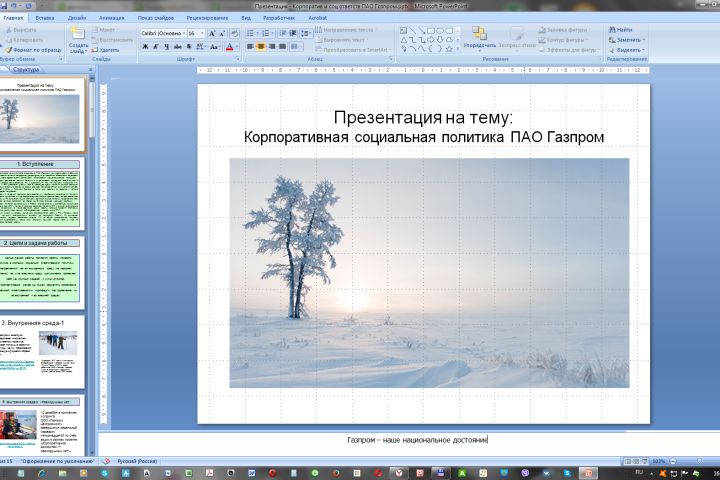The height and width of the screenshot is (480, 720).
Task: Click Упорядочить (Arrange) button
Action: click(479, 37)
